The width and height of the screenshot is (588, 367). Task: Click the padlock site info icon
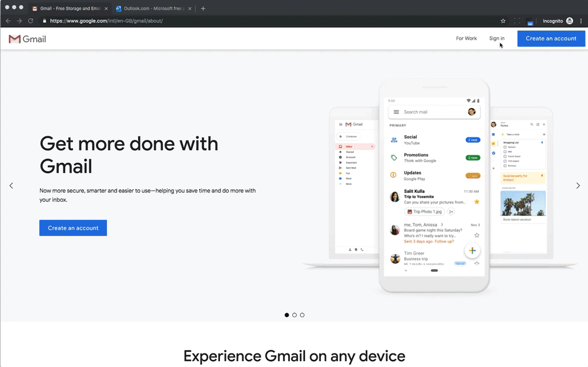click(x=44, y=21)
